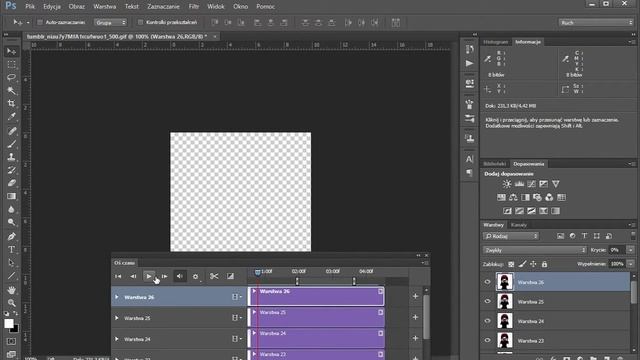Toggle lock all padlock icon
Viewport: 640px width, 360px height.
coord(544,264)
